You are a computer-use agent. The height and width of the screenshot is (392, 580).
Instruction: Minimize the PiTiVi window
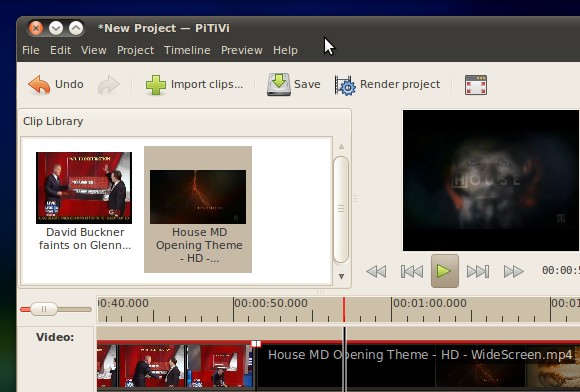56,28
